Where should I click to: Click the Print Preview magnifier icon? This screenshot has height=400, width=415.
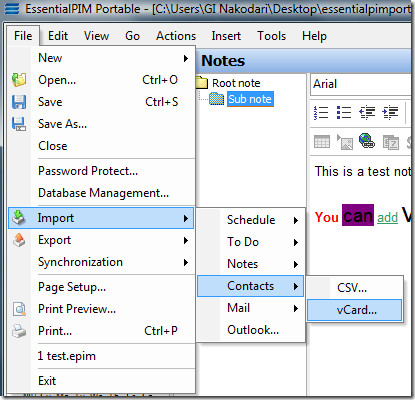click(19, 309)
